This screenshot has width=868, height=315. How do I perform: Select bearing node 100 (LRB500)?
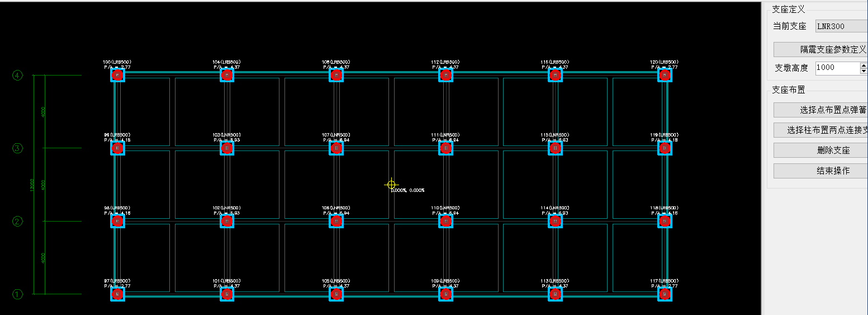pyautogui.click(x=117, y=75)
